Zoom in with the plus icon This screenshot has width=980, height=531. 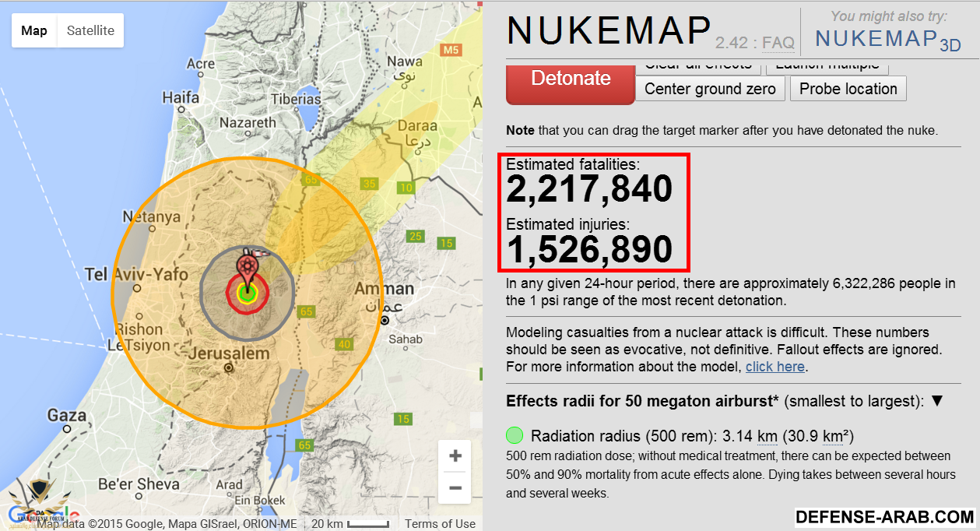point(455,456)
